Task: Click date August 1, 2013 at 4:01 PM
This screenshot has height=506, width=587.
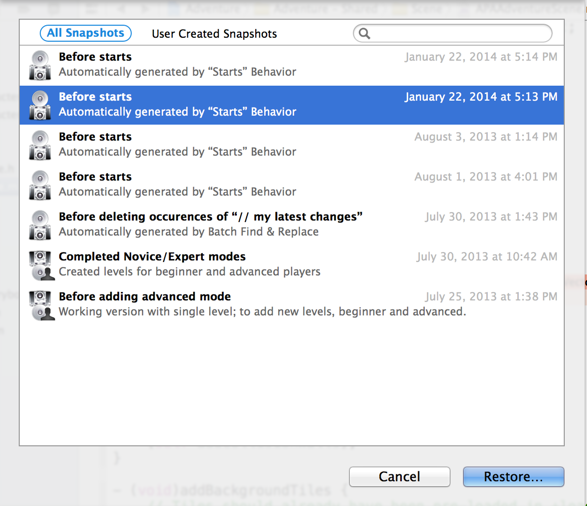Action: tap(486, 177)
